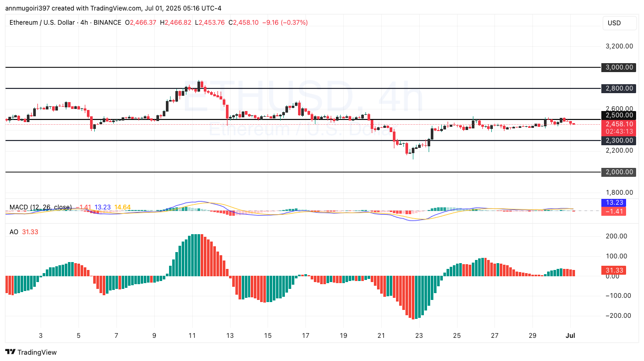Image resolution: width=644 pixels, height=361 pixels.
Task: Click the MACD signal value 14.64
Action: click(x=123, y=207)
